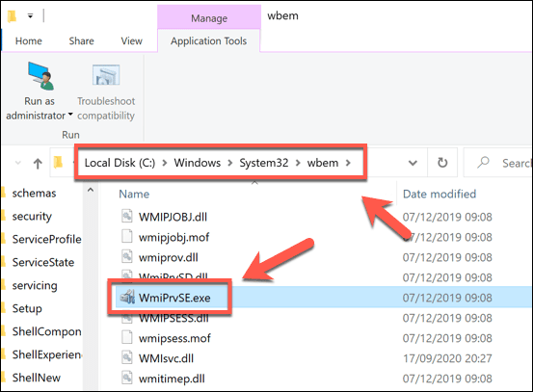Click the date modified of wmitimep.dll row
The image size is (533, 392).
447,379
